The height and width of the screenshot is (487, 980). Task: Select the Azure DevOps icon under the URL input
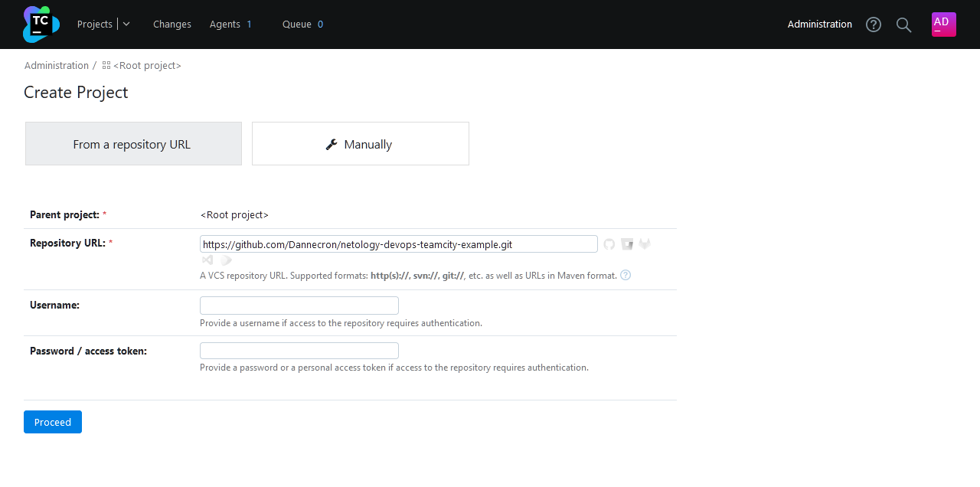point(225,260)
